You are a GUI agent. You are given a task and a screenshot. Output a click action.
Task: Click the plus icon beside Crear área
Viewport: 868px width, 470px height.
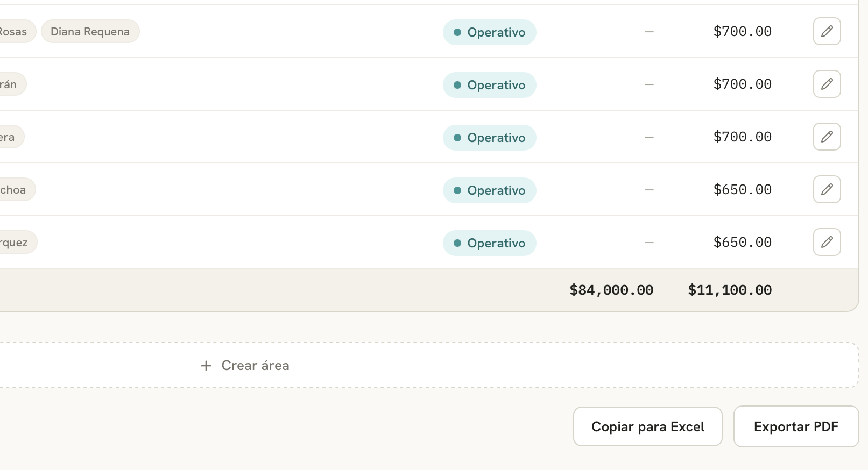(x=206, y=366)
